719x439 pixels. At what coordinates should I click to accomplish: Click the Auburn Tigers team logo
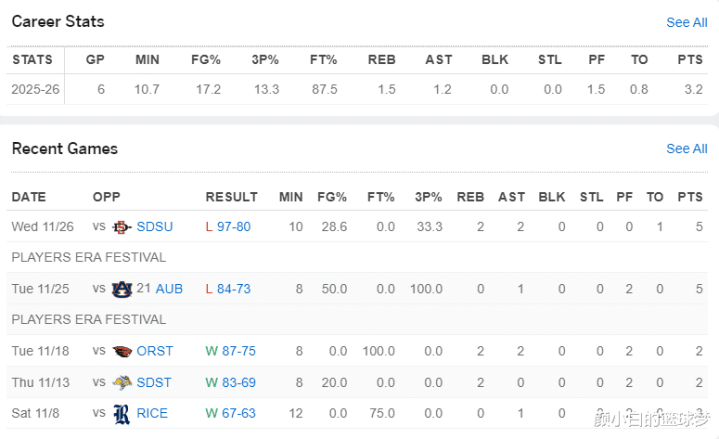tap(122, 289)
